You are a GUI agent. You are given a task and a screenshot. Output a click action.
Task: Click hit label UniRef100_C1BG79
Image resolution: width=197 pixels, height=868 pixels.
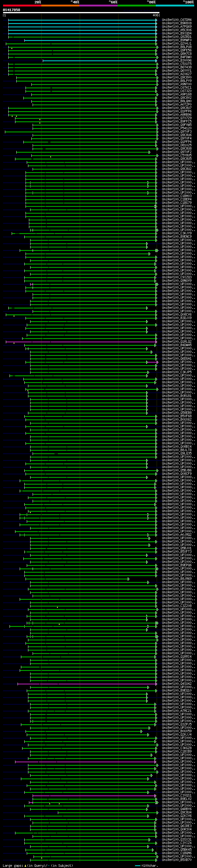(176, 203)
